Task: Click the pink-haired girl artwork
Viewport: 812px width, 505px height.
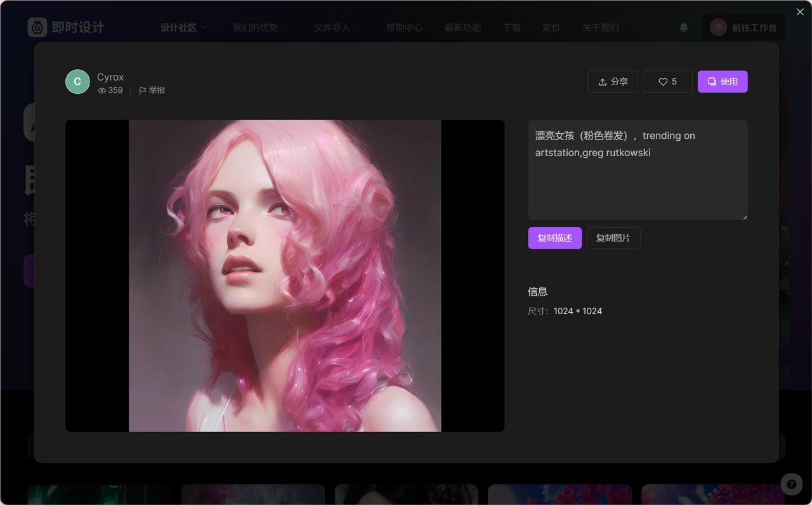Action: coord(285,276)
